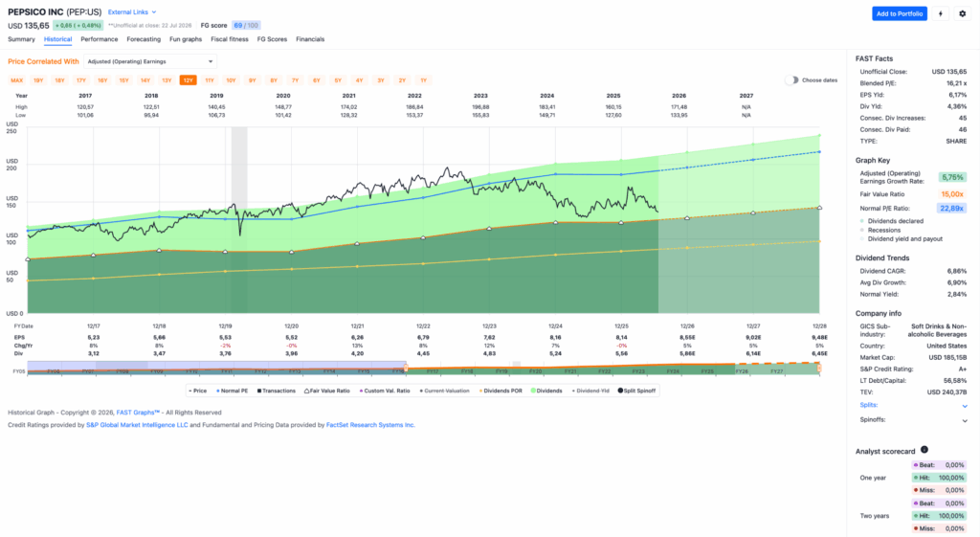Open the FG Scores tab

[x=272, y=39]
